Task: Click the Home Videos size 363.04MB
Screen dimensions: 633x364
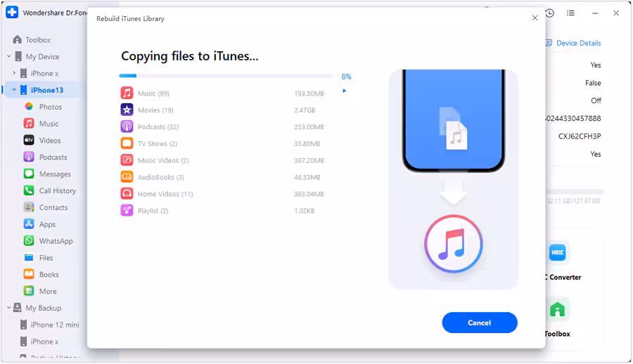Action: click(309, 194)
